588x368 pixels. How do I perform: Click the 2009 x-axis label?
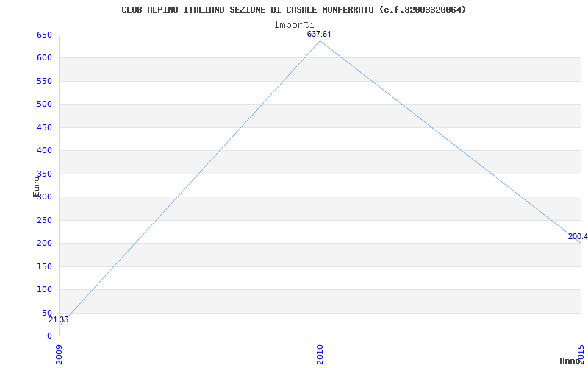60,355
